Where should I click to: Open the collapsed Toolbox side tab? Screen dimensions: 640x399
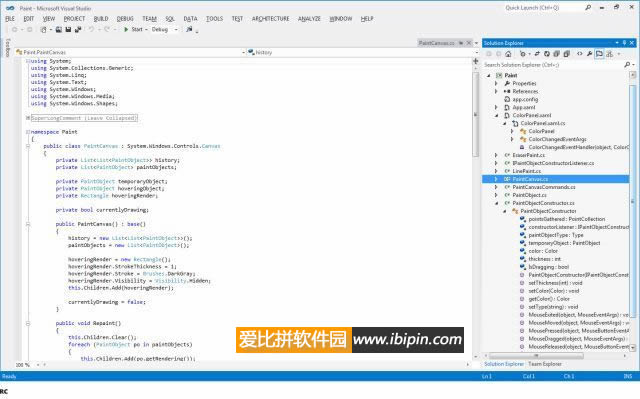tap(7, 47)
